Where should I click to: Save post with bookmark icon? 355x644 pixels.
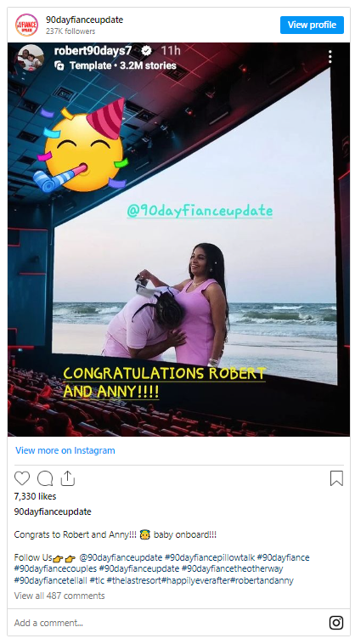[336, 478]
